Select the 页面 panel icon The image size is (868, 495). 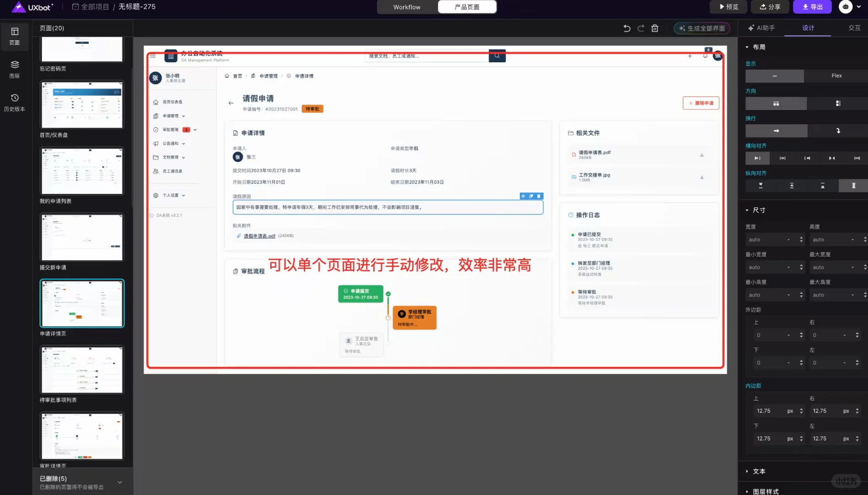click(15, 37)
